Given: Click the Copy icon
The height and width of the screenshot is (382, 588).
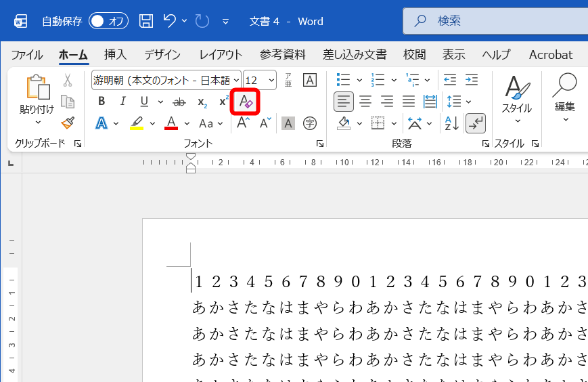Looking at the screenshot, I should tap(68, 102).
